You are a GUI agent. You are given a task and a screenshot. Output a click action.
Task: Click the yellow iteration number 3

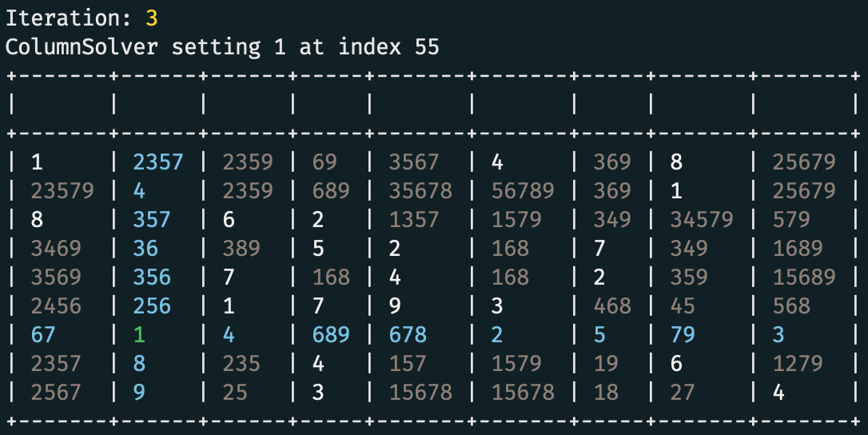[x=152, y=18]
